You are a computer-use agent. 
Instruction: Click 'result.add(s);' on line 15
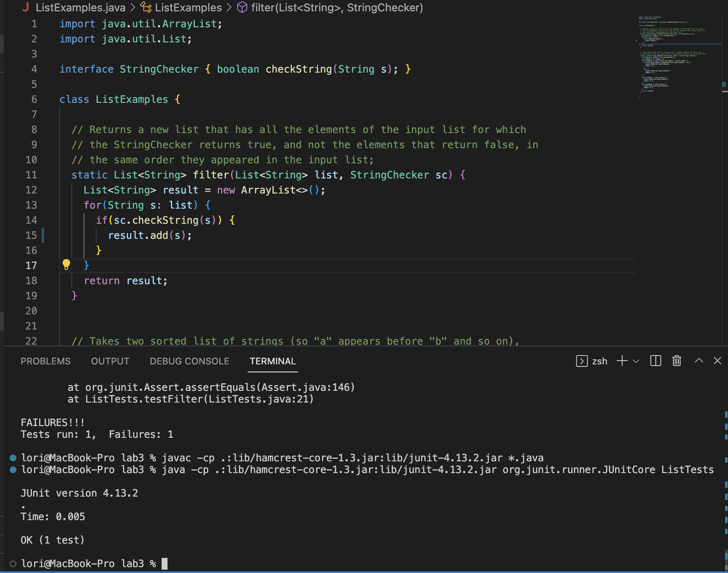pyautogui.click(x=150, y=235)
